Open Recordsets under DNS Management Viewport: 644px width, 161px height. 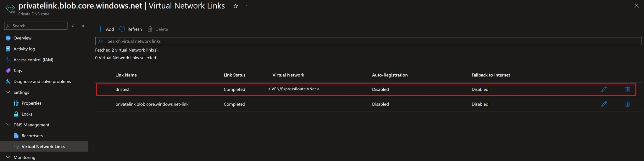(x=32, y=136)
